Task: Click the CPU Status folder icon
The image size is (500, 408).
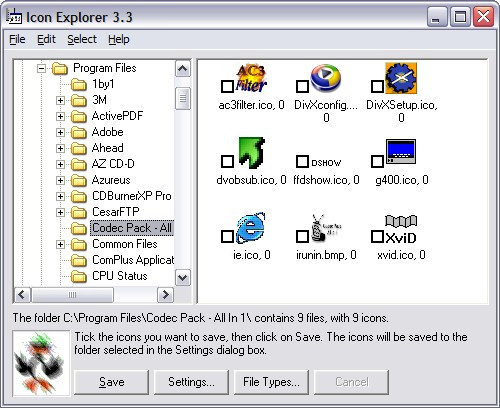Action: 79,276
